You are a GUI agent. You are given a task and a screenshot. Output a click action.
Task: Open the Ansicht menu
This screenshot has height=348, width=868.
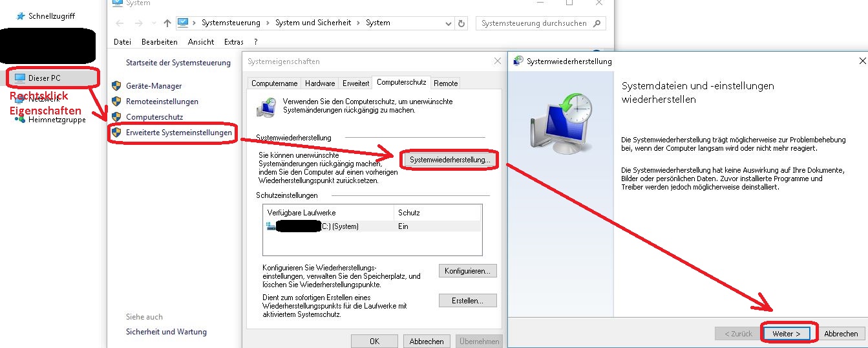coord(201,42)
